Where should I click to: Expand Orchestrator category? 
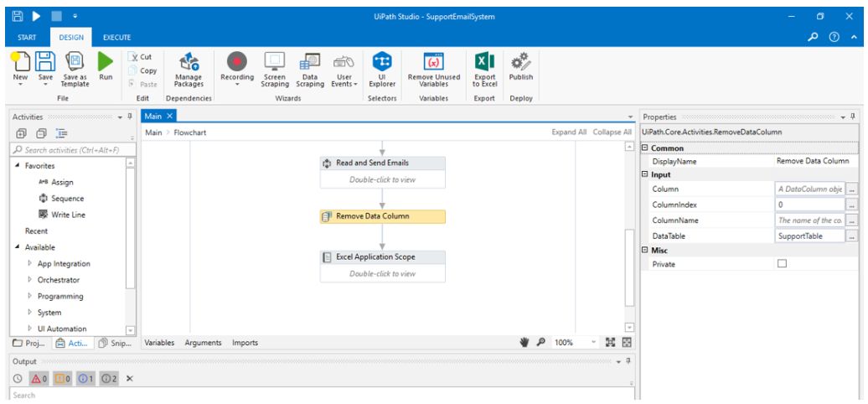pyautogui.click(x=30, y=279)
